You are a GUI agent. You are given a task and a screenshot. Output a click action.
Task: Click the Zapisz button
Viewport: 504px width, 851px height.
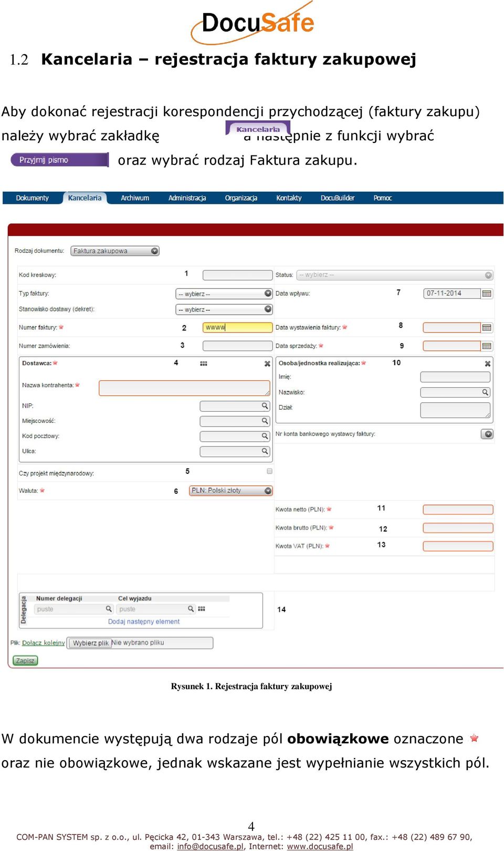point(25,661)
